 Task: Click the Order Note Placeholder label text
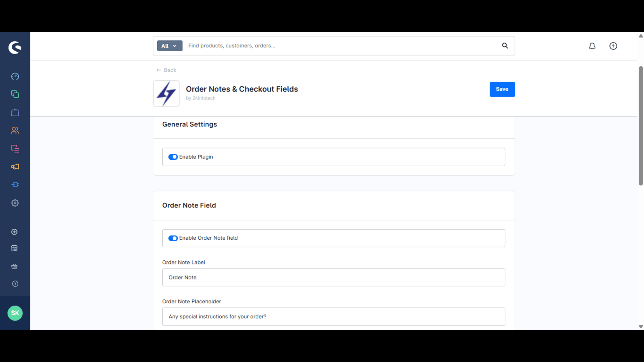click(192, 302)
